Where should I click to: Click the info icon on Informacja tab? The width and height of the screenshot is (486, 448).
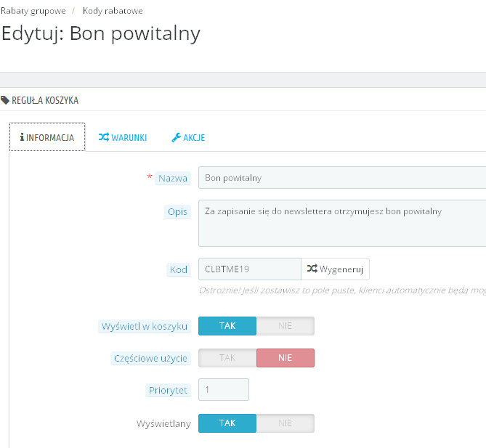(x=22, y=137)
